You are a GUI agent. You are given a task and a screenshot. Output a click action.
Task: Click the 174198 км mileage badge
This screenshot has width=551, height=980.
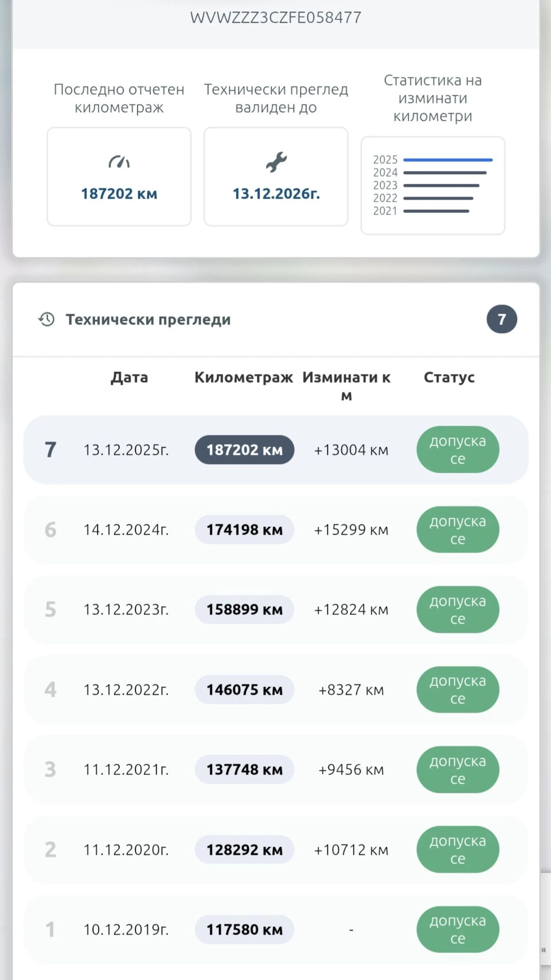pyautogui.click(x=244, y=530)
